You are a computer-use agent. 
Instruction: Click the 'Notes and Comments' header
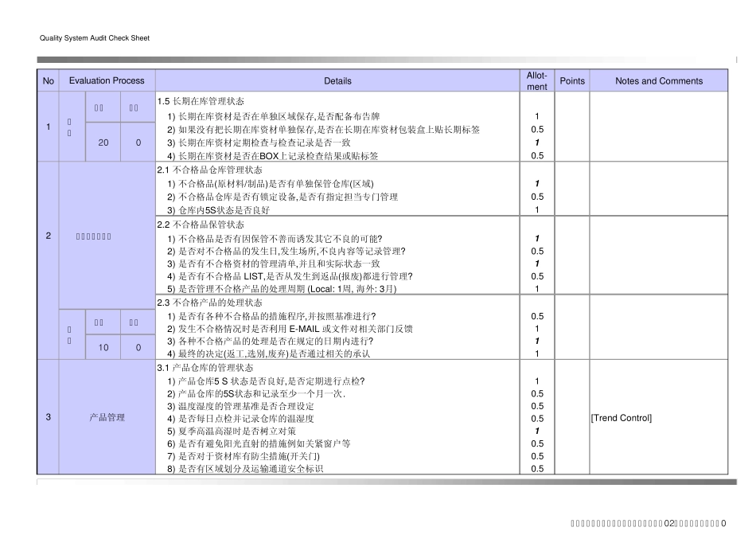659,81
